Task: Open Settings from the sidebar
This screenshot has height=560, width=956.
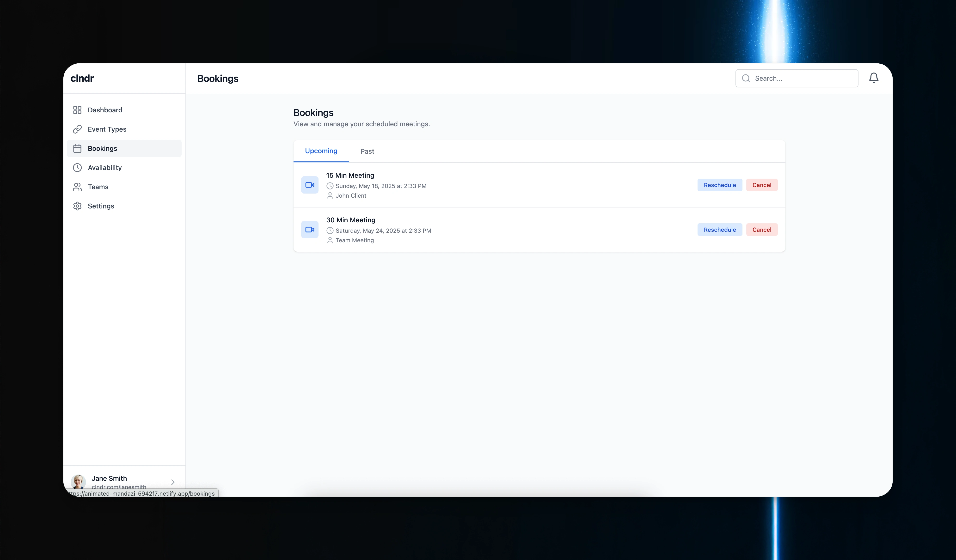Action: (x=124, y=206)
